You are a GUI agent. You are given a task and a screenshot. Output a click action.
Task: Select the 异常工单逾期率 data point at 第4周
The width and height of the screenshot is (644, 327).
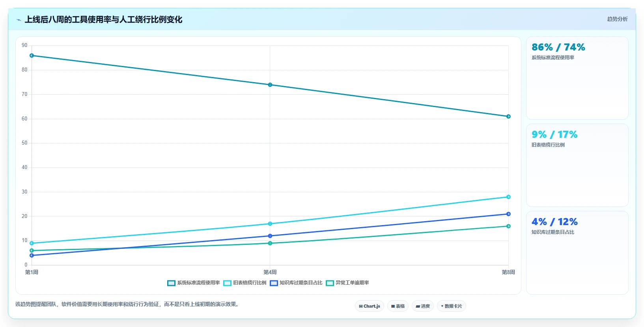(270, 243)
